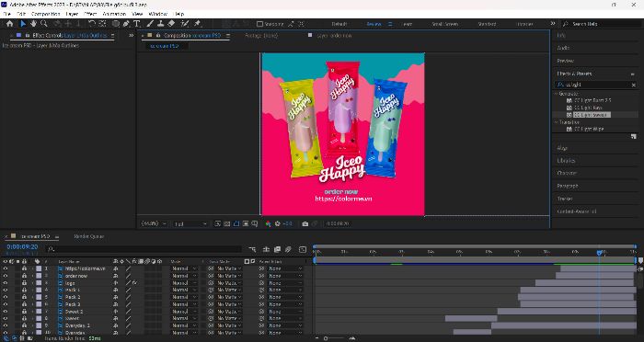
Task: Toggle visibility of the logo layer
Action: click(x=6, y=283)
